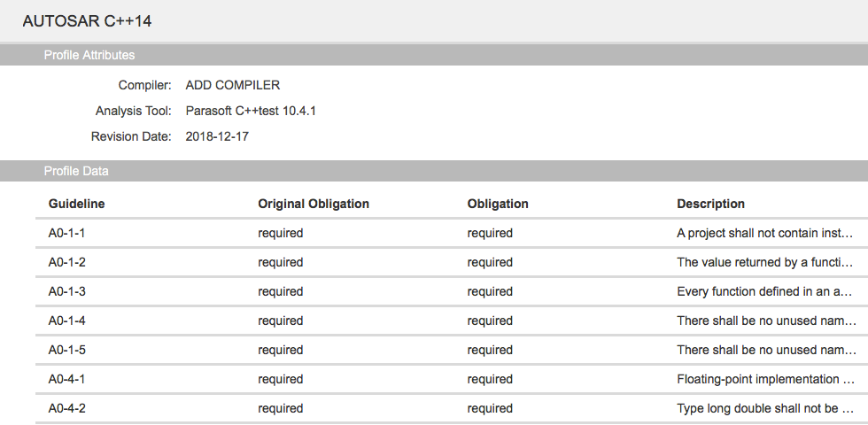The width and height of the screenshot is (868, 425).
Task: Click the Parasoft C++test 10.4.1 analysis tool value
Action: pos(251,111)
